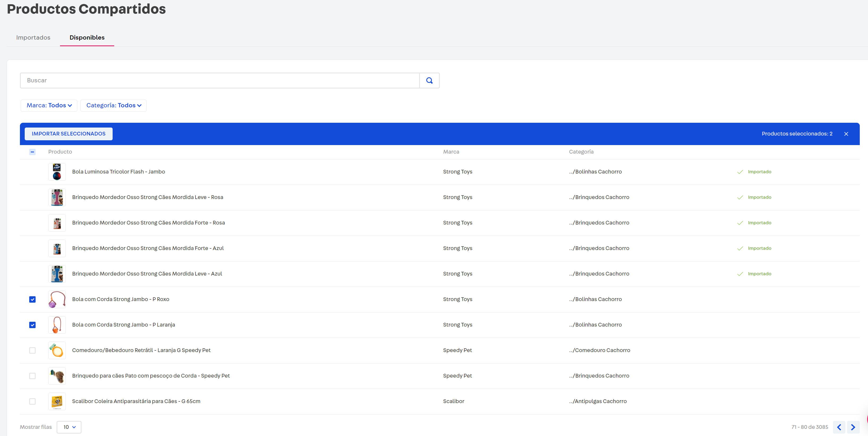Go to previous page arrow
The image size is (868, 436).
[839, 427]
